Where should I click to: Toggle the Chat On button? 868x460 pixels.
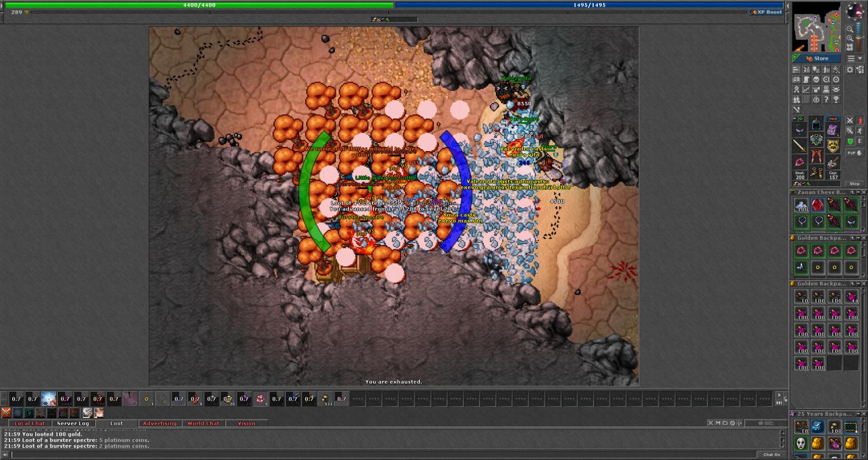click(771, 455)
